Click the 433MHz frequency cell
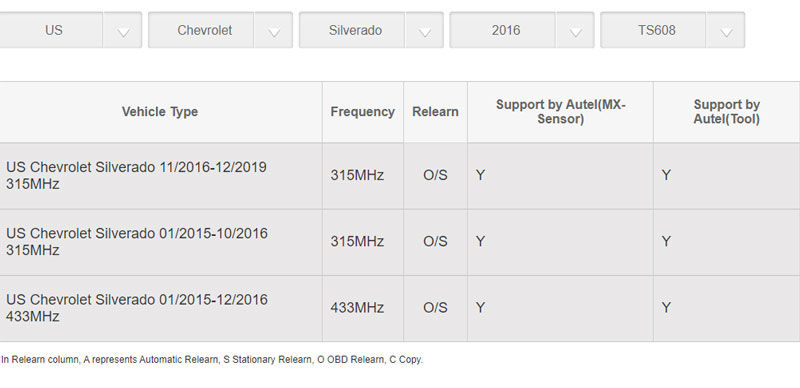800x388 pixels. tap(357, 308)
